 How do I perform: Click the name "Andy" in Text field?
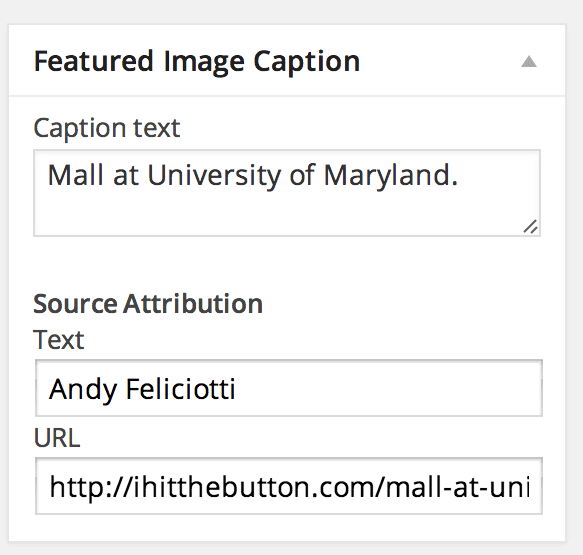[x=83, y=389]
